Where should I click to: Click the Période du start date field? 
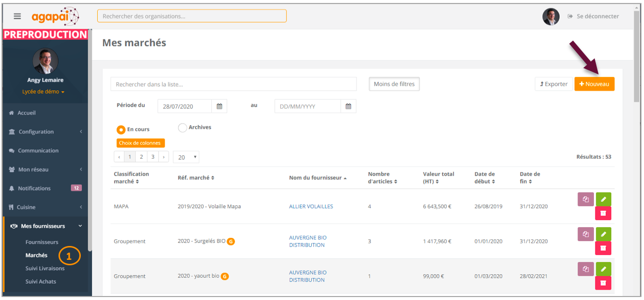coord(185,106)
